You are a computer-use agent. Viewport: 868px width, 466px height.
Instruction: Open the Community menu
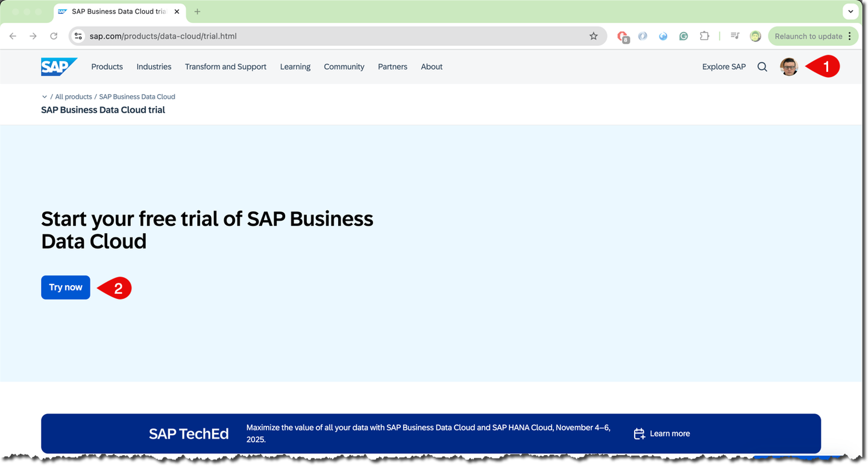pyautogui.click(x=344, y=67)
